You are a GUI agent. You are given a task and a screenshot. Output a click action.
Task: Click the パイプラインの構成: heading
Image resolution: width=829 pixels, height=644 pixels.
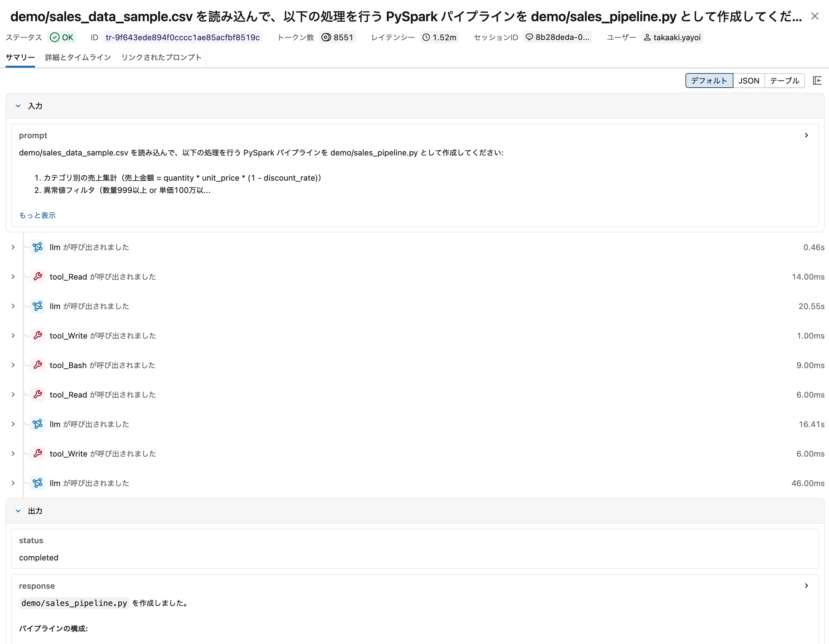[x=53, y=628]
